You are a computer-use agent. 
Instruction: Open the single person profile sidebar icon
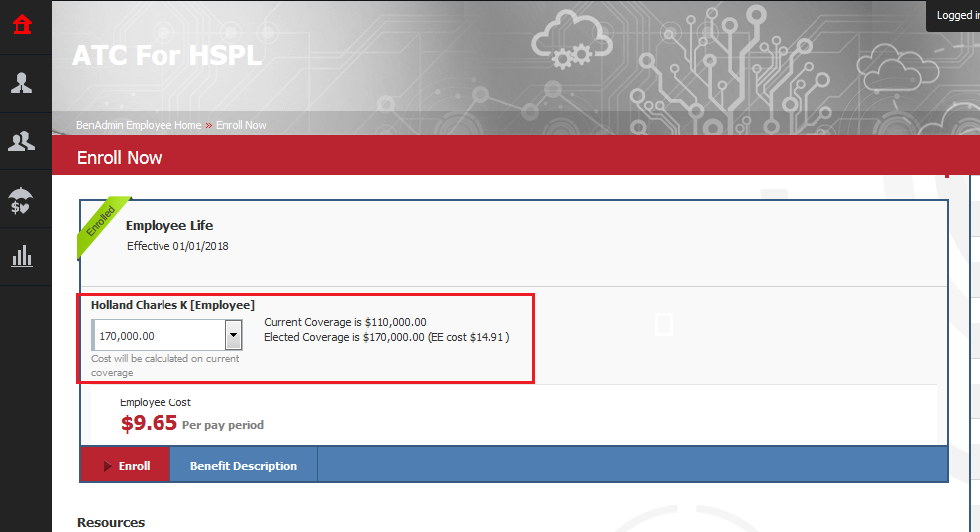(22, 83)
